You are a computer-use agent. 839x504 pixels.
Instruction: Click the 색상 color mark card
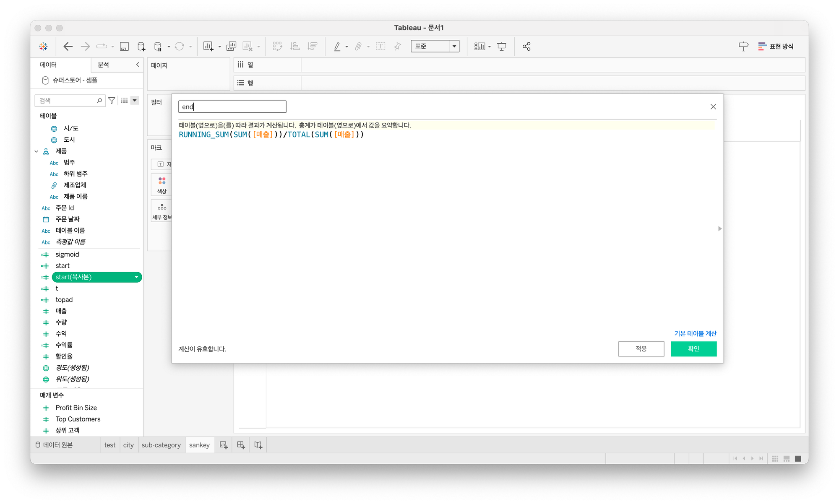(162, 185)
